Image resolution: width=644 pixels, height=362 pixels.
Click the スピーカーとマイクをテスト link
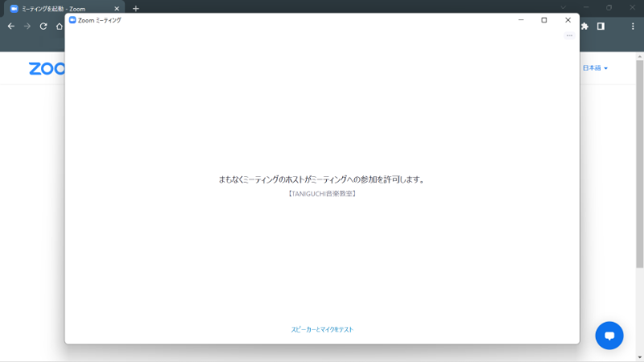(x=322, y=330)
